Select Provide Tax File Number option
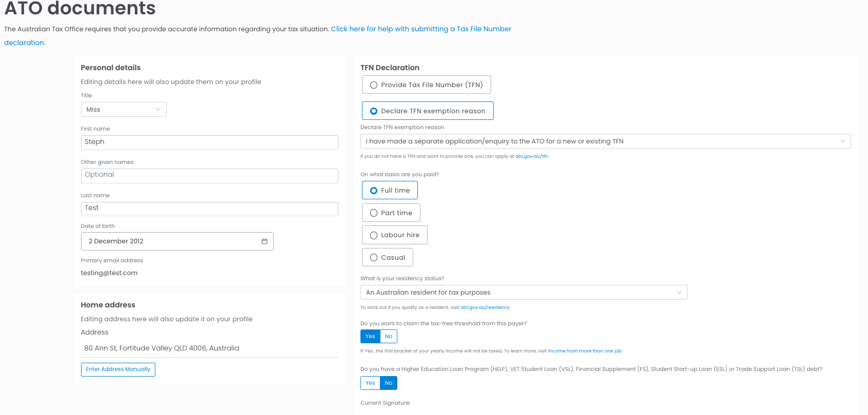Image resolution: width=868 pixels, height=415 pixels. (x=426, y=85)
